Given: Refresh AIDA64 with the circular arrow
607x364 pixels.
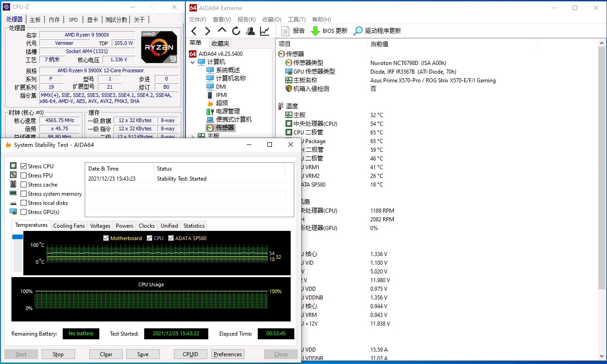Looking at the screenshot, I should coord(236,31).
